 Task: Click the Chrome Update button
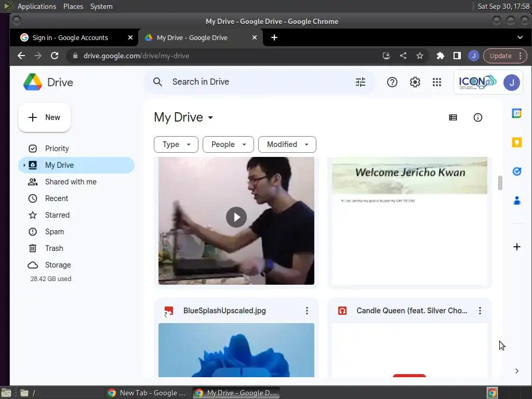click(500, 56)
